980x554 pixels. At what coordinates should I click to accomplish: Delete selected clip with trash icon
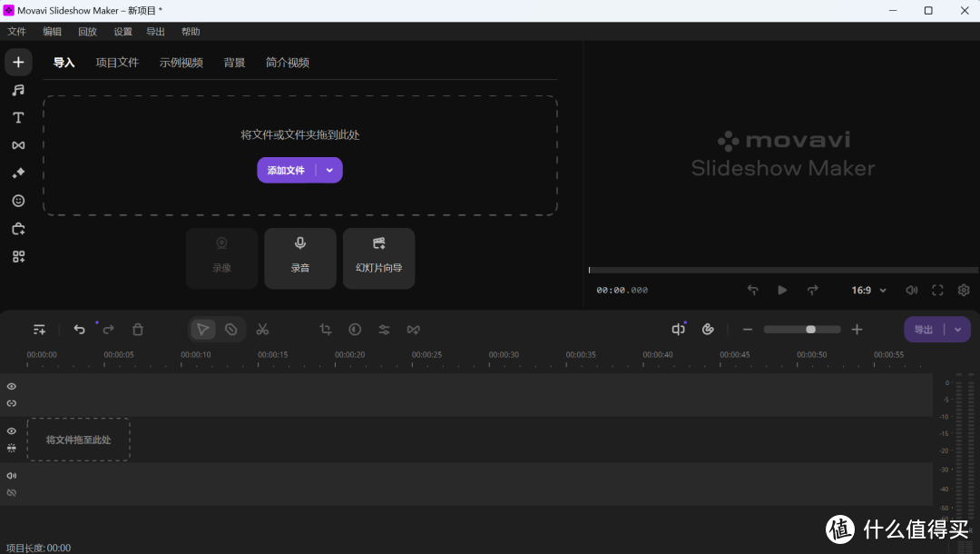pyautogui.click(x=138, y=330)
